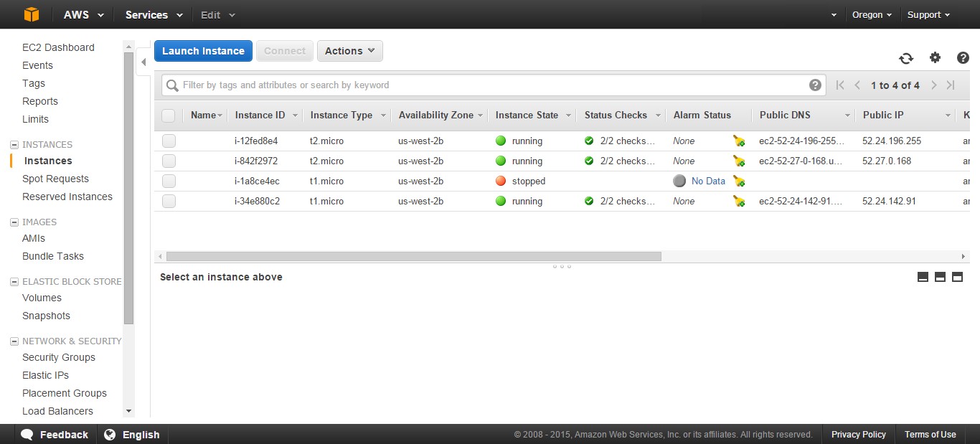Open the help question mark icon at top right
The height and width of the screenshot is (444, 980).
(963, 58)
